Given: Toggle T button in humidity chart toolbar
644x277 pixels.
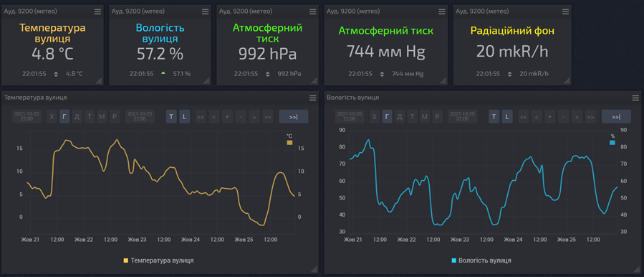Looking at the screenshot, I should 494,116.
